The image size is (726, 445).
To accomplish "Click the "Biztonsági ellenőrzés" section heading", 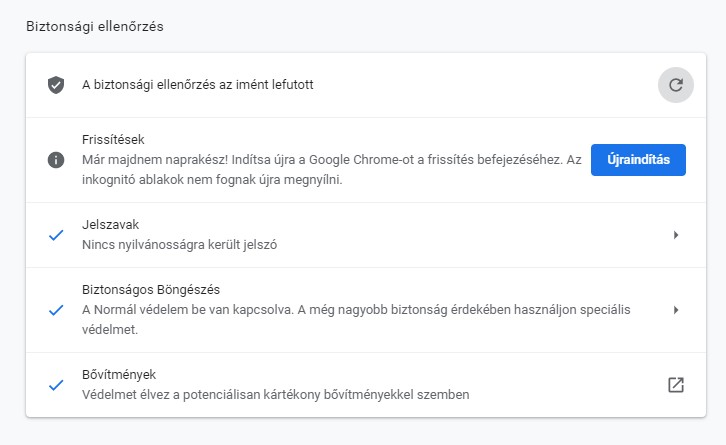I will click(x=94, y=26).
